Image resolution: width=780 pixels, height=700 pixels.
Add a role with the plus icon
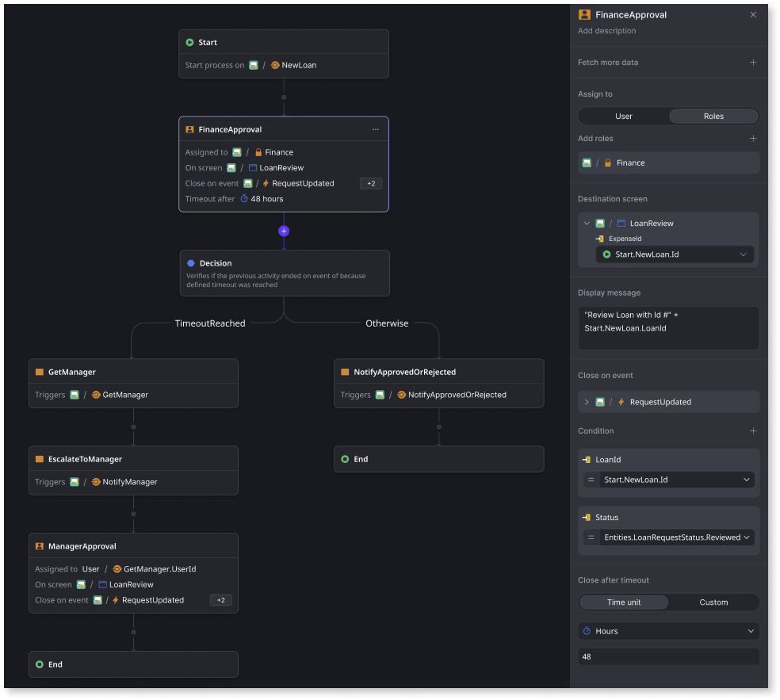pos(753,139)
